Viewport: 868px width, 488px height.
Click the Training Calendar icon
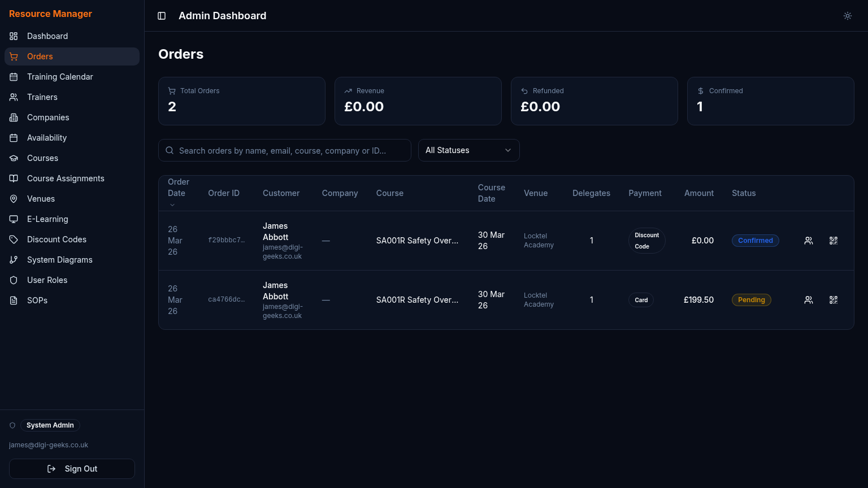[14, 77]
